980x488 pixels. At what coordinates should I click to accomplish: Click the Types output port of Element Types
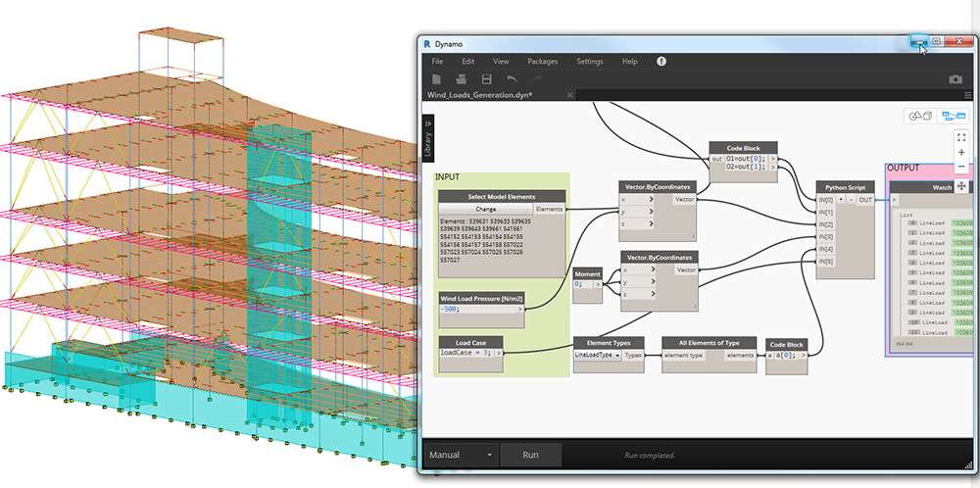pos(633,355)
